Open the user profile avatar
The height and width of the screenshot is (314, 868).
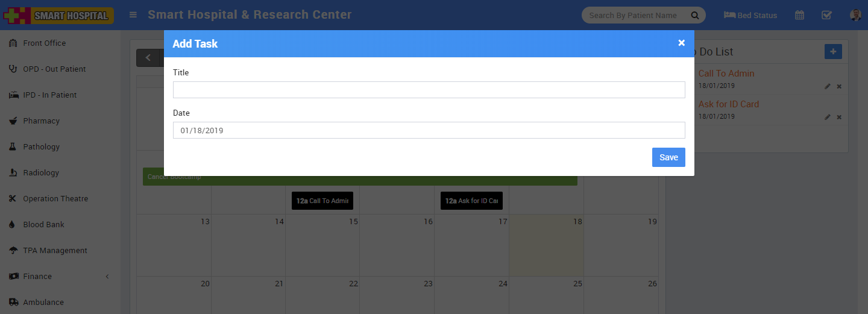point(855,16)
